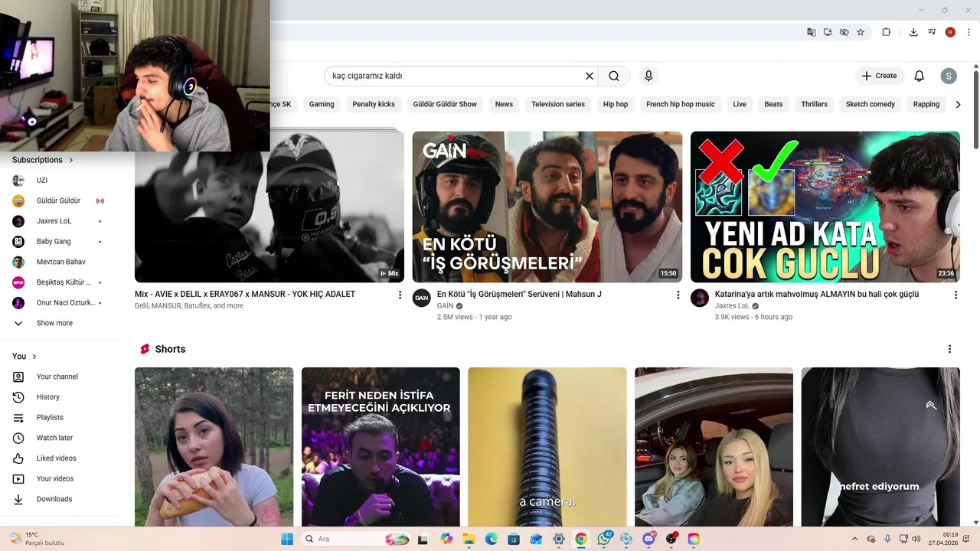
Task: Open Shorts section three-dot menu
Action: [950, 349]
